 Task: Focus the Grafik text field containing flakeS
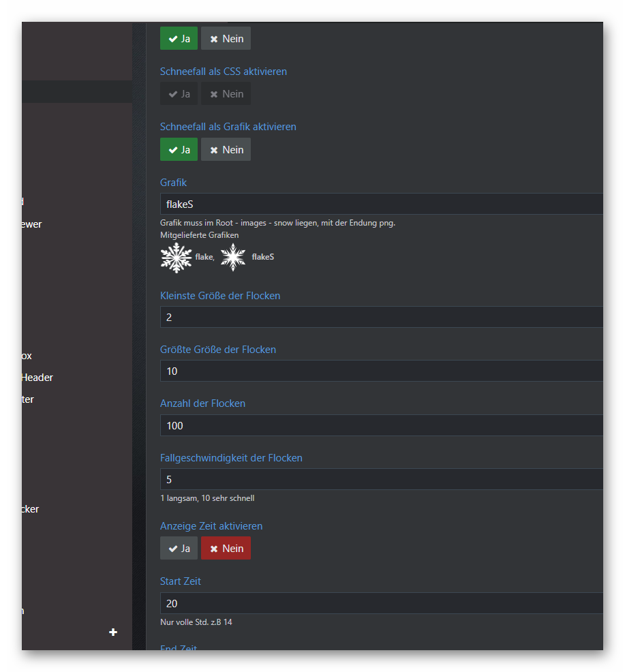click(382, 204)
